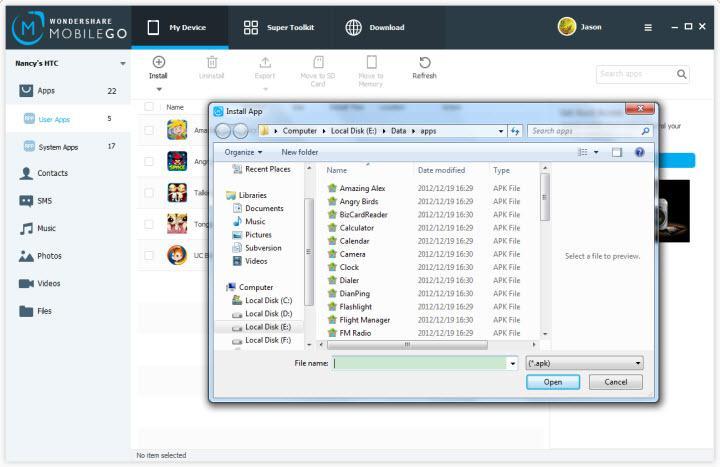Screen dimensions: 720x467
Task: Check the Angry Birds app row checkbox
Action: [149, 162]
